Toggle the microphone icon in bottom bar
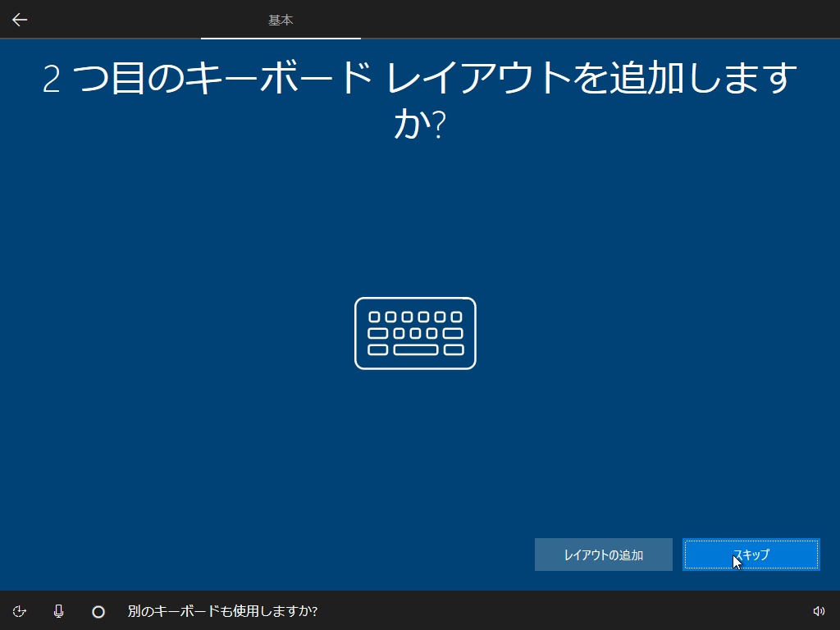 59,611
